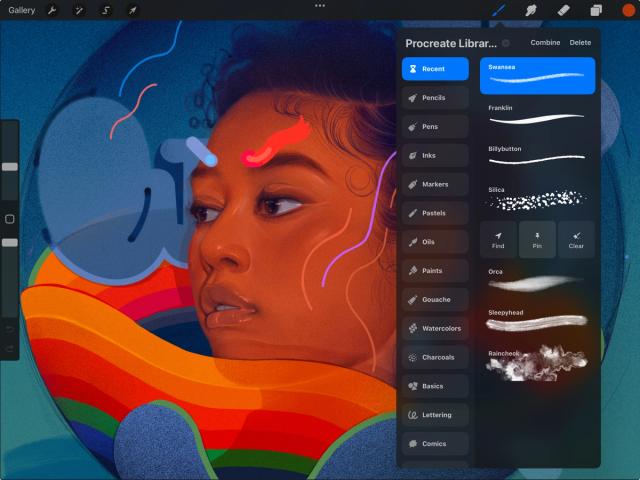Select the Sleepyhead brush
The height and width of the screenshot is (480, 640).
[x=538, y=321]
